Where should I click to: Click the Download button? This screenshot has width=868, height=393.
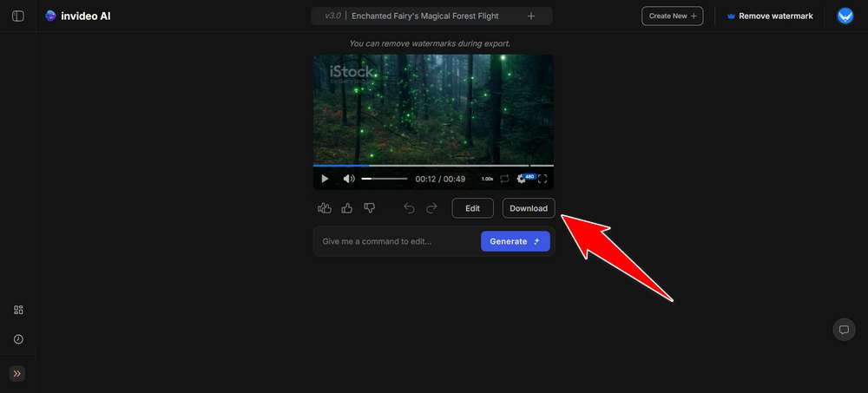click(529, 208)
